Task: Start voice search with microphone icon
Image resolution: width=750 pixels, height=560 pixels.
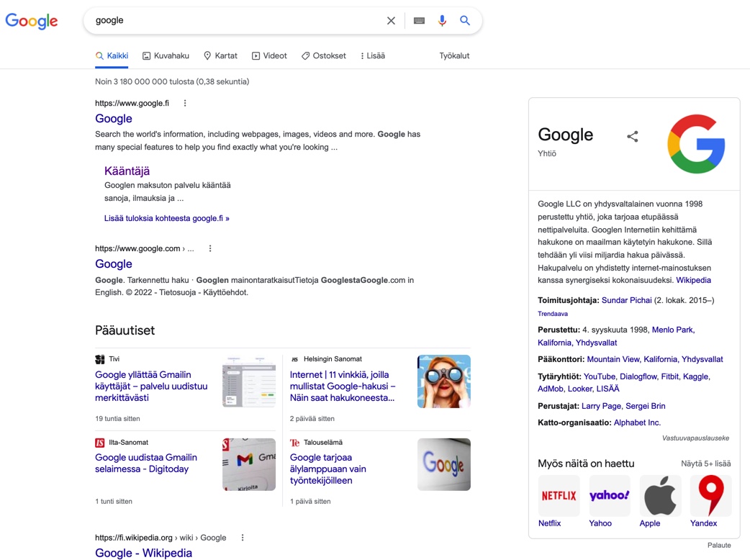Action: pos(442,21)
